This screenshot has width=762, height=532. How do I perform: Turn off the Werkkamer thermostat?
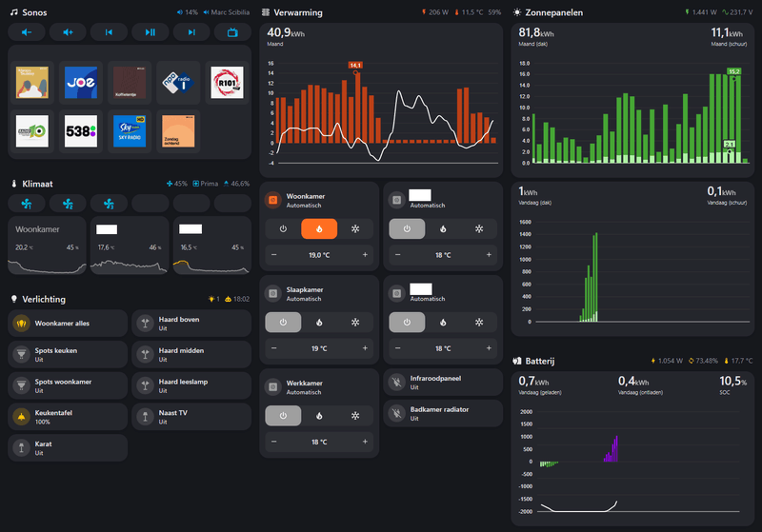tap(283, 416)
